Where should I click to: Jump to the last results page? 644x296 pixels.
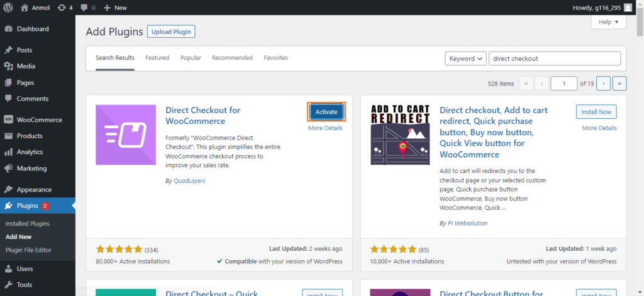pos(619,84)
